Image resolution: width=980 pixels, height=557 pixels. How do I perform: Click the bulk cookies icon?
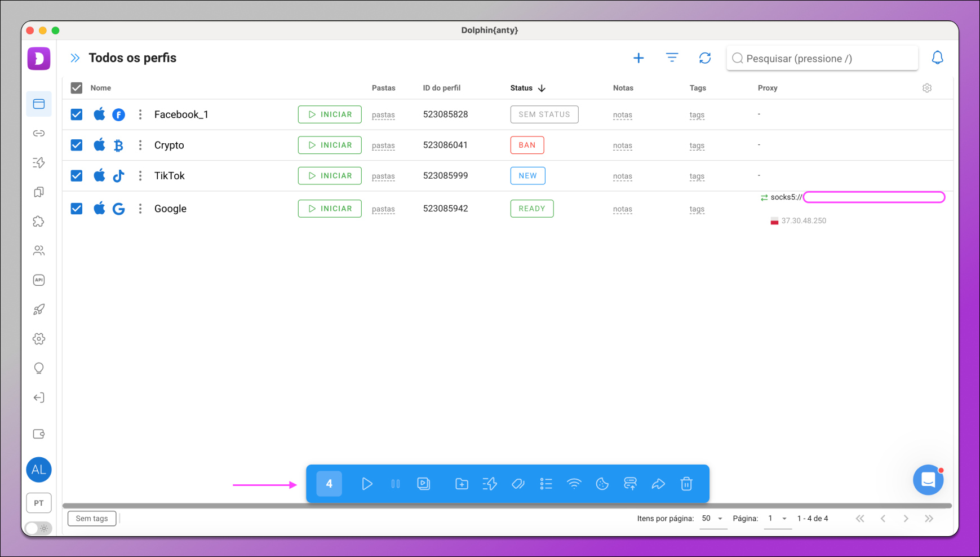click(x=602, y=484)
